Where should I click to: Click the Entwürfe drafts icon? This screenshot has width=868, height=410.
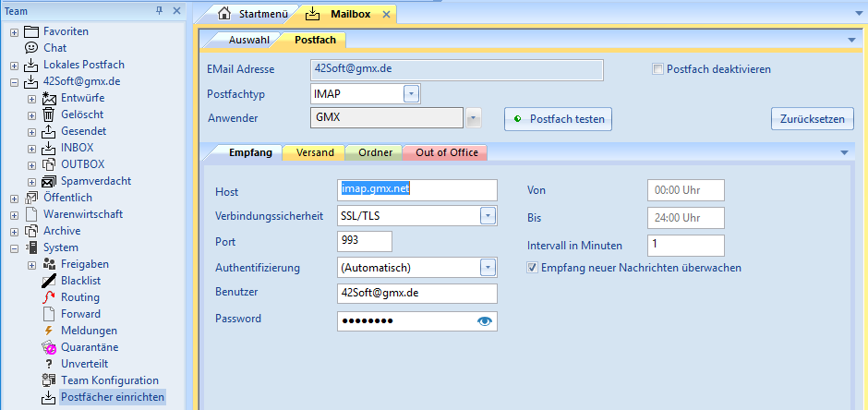click(49, 98)
